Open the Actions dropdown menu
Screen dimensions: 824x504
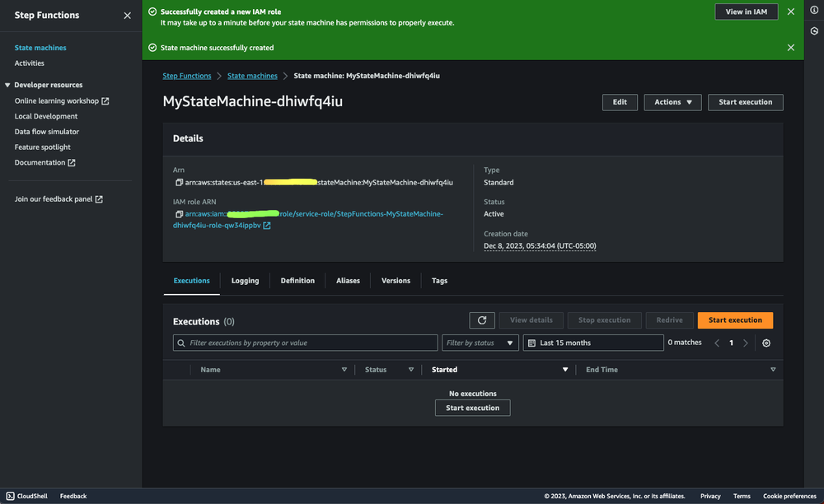[672, 102]
